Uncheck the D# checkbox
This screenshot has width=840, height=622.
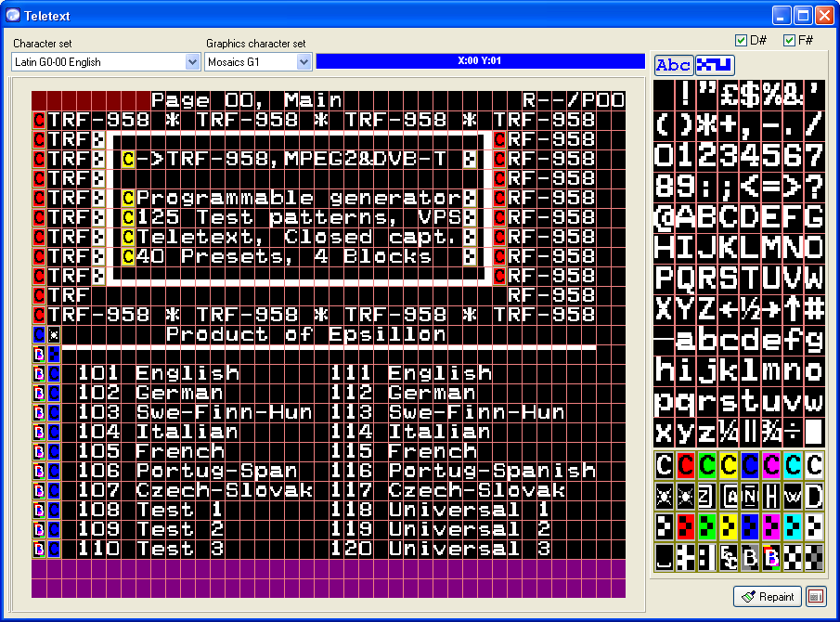coord(742,40)
